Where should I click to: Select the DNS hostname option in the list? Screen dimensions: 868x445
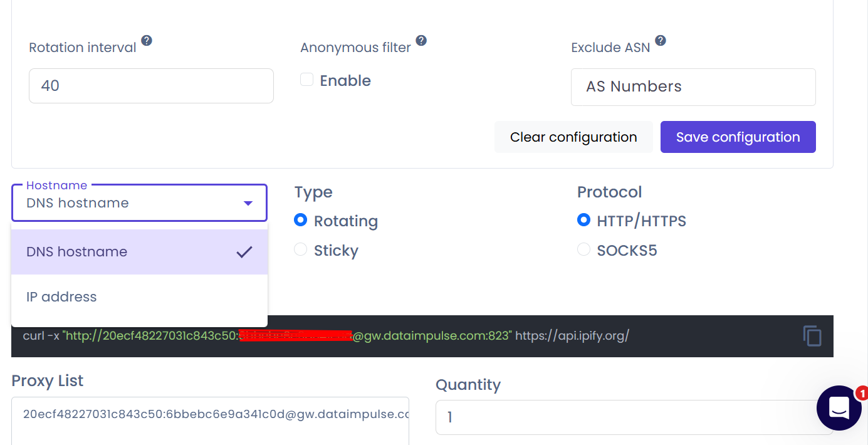(x=139, y=252)
